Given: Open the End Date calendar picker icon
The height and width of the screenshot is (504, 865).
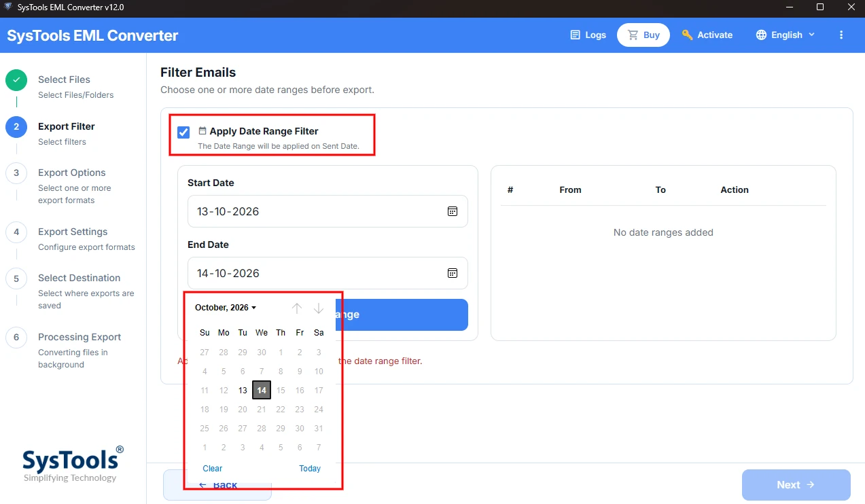Looking at the screenshot, I should 453,273.
